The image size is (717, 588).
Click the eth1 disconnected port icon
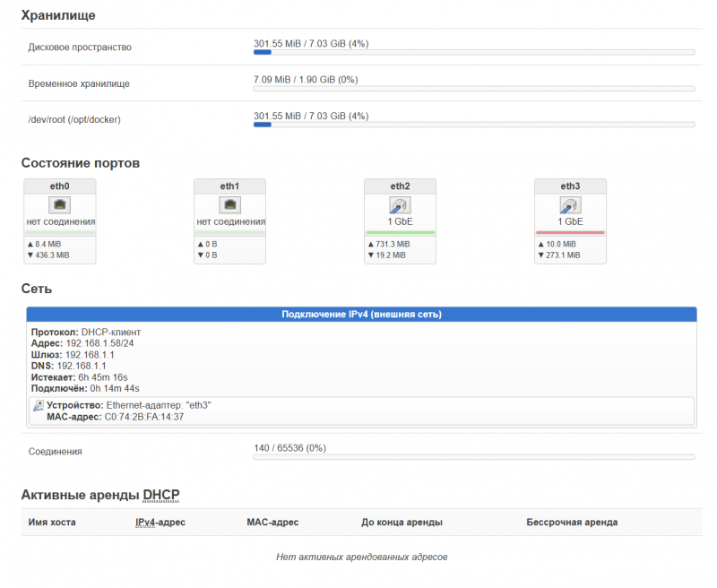click(229, 205)
